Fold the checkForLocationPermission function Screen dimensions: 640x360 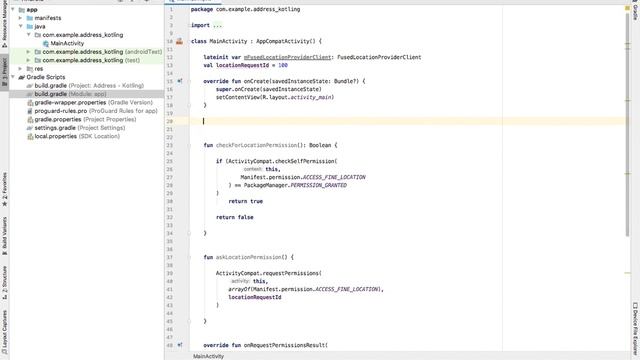(189, 145)
